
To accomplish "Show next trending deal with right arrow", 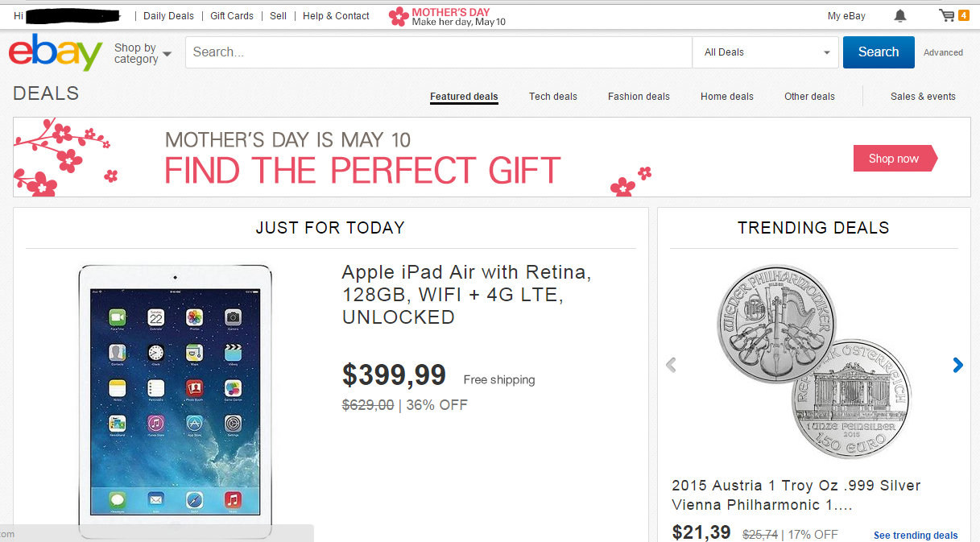I will point(957,365).
